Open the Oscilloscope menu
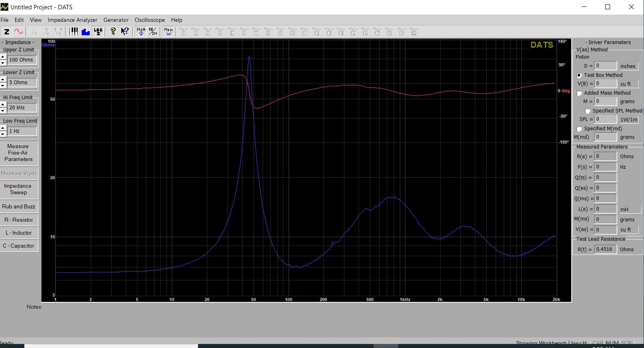 [150, 20]
